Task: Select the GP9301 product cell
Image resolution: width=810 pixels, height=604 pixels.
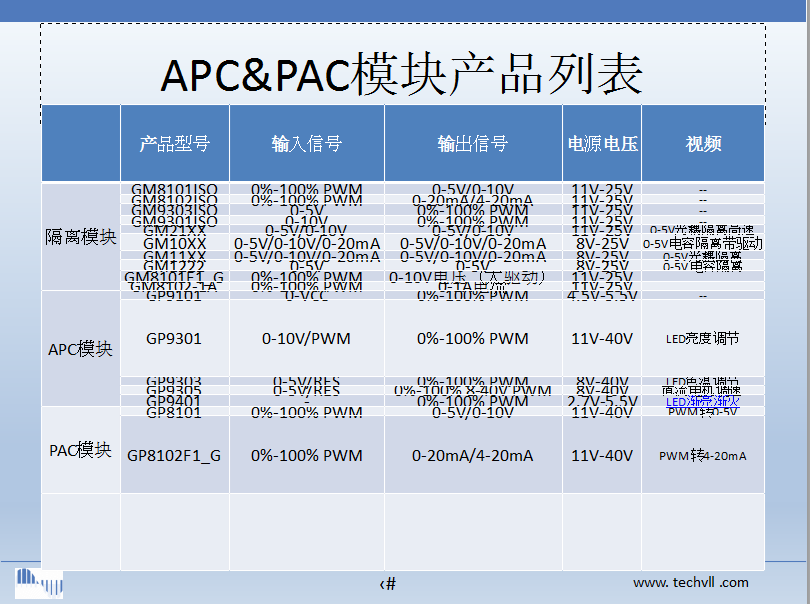Action: (174, 339)
